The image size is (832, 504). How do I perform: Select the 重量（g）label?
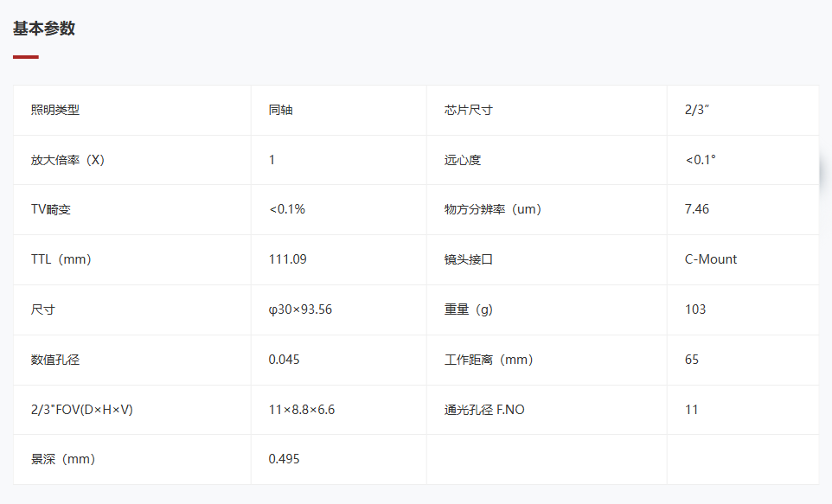pyautogui.click(x=469, y=309)
